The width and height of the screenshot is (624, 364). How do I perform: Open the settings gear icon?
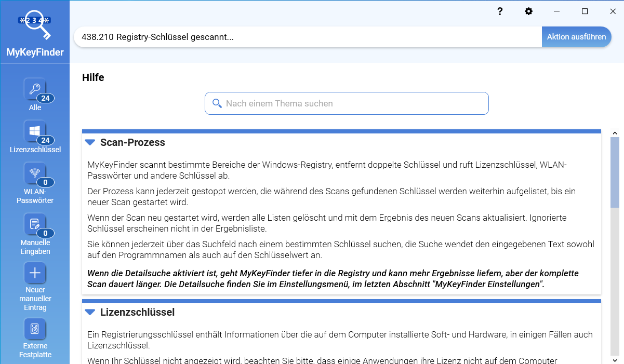528,11
